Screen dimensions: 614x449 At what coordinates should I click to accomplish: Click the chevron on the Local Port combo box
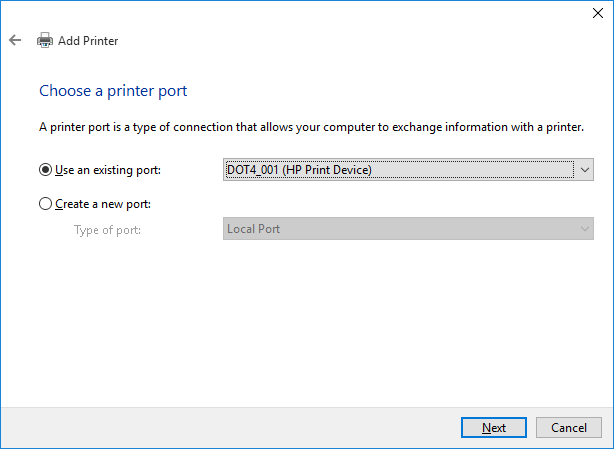coord(585,229)
